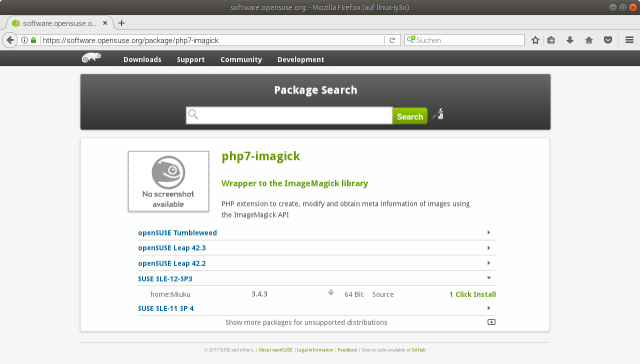The height and width of the screenshot is (364, 640).
Task: Open the Community menu item
Action: (241, 60)
